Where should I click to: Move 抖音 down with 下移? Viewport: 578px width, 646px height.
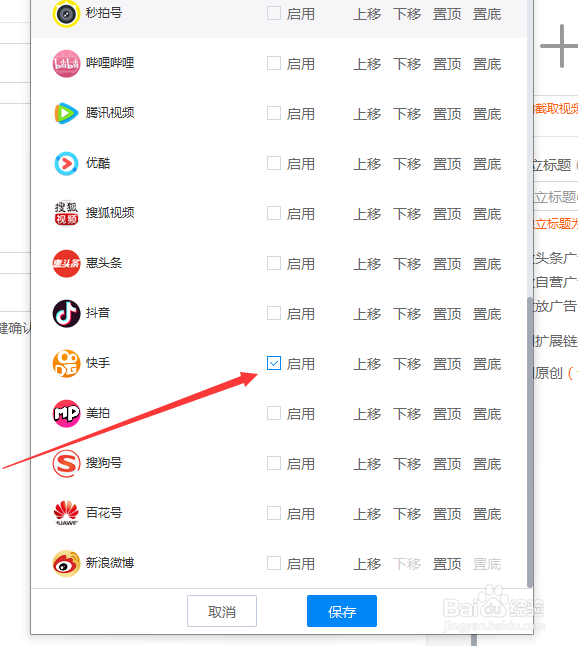407,314
